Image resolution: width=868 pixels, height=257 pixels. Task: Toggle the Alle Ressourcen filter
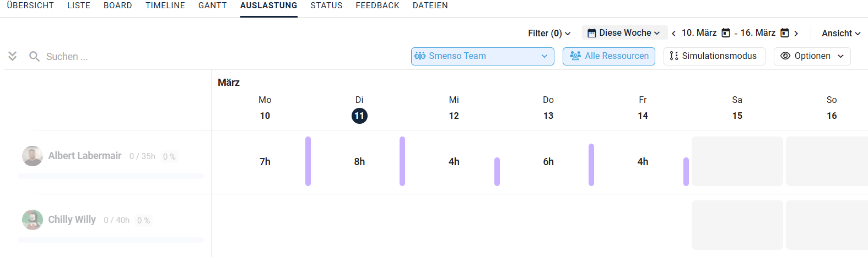[x=608, y=56]
